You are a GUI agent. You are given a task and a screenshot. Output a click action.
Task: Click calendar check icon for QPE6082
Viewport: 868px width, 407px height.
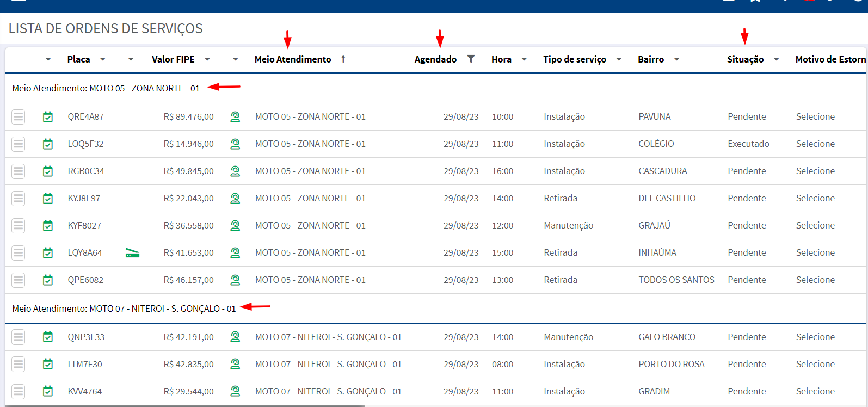tap(48, 280)
